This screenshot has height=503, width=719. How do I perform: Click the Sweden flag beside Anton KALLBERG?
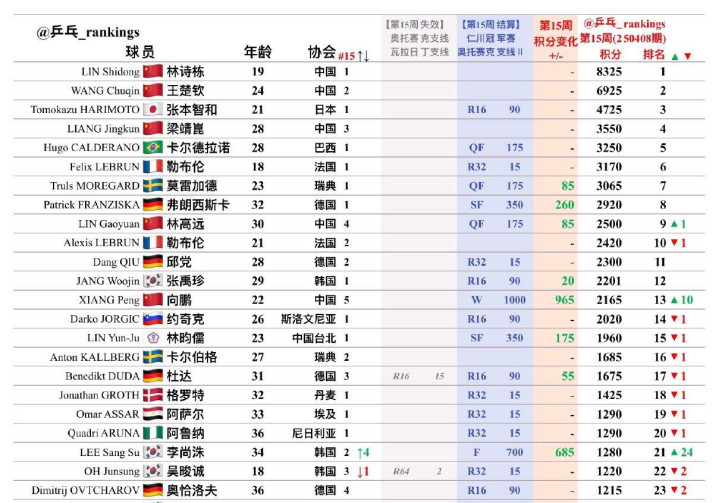153,357
